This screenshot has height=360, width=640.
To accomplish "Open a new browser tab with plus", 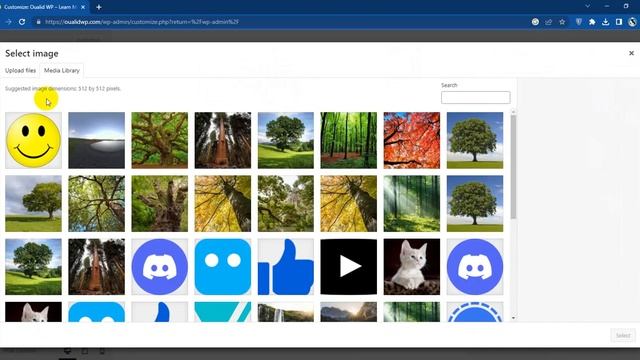I will coord(99,7).
